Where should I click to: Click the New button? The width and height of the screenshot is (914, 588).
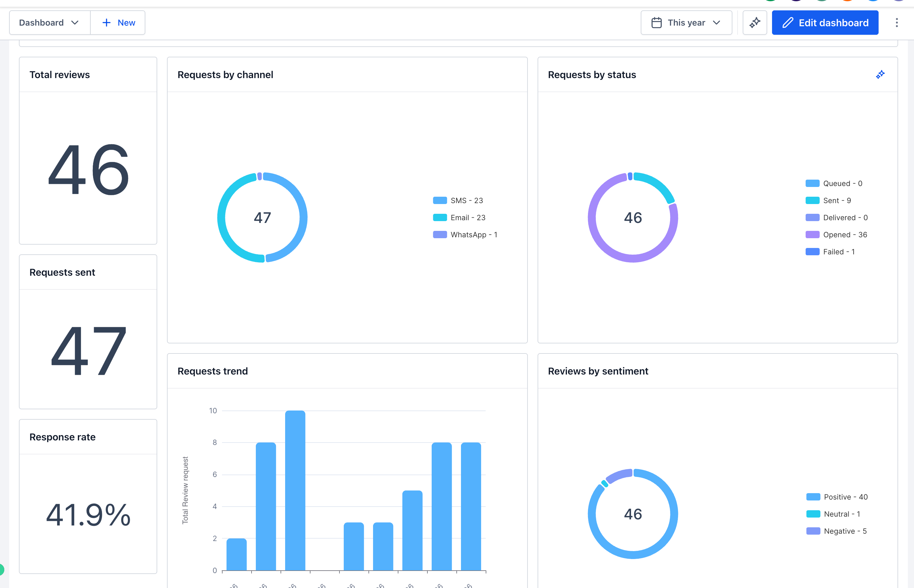118,23
